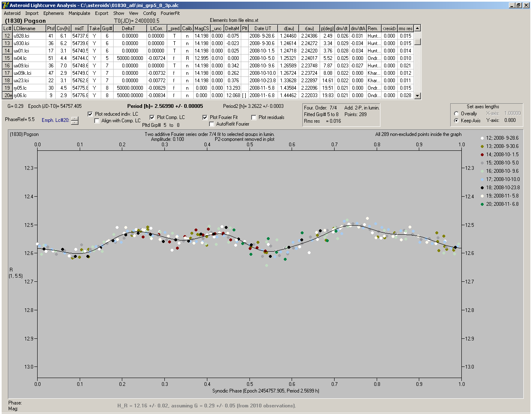532x414 pixels.
Task: Click the Cov[h] column header
Action: 63,29
